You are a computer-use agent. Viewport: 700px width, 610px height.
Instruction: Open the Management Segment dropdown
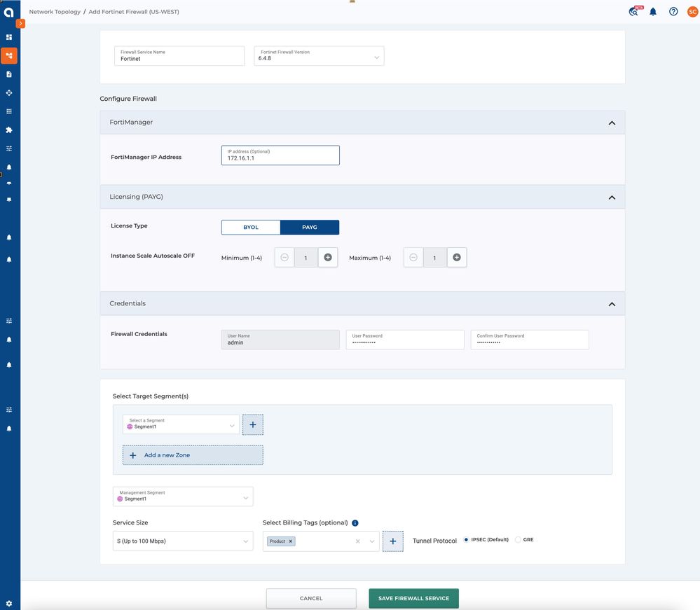[x=183, y=497]
